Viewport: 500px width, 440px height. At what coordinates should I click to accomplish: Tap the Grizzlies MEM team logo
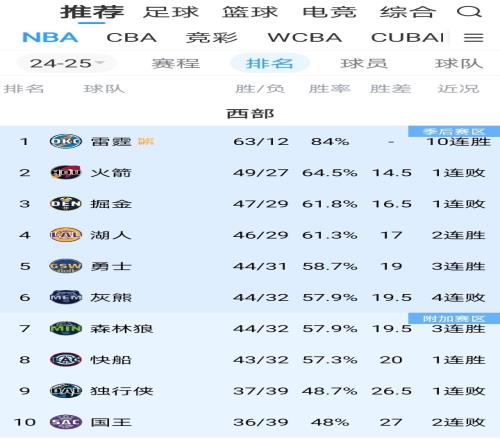(66, 297)
